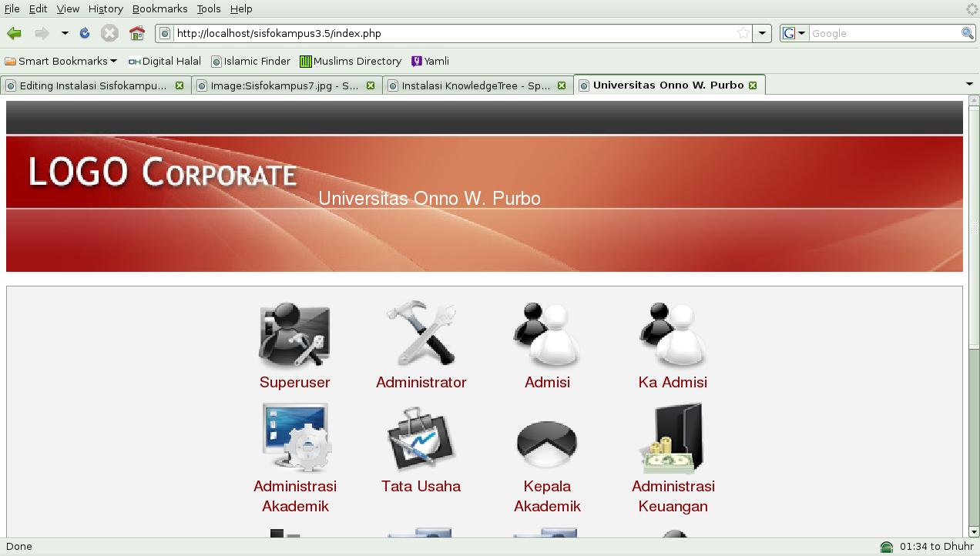Click the Administrator text link
This screenshot has width=980, height=556.
(421, 382)
